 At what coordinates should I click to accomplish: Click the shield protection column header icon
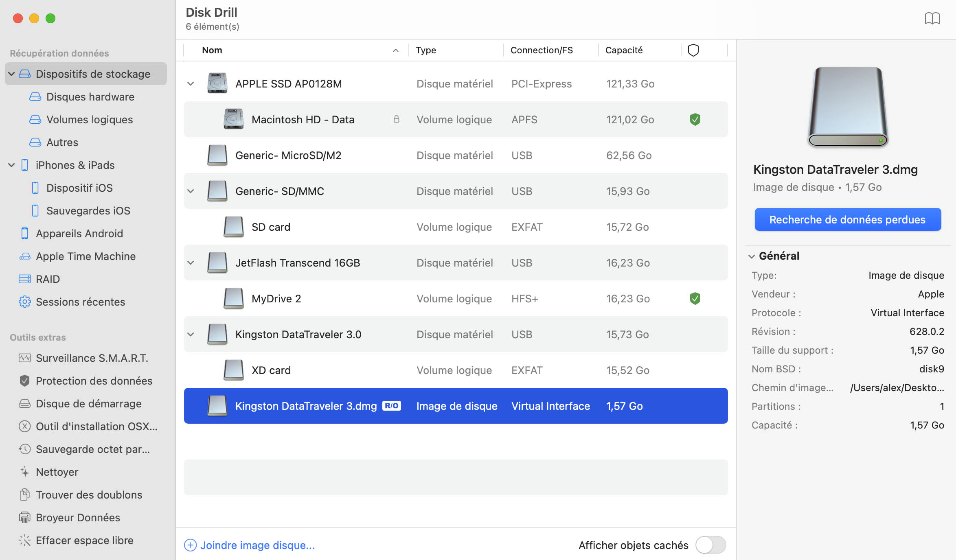point(693,50)
